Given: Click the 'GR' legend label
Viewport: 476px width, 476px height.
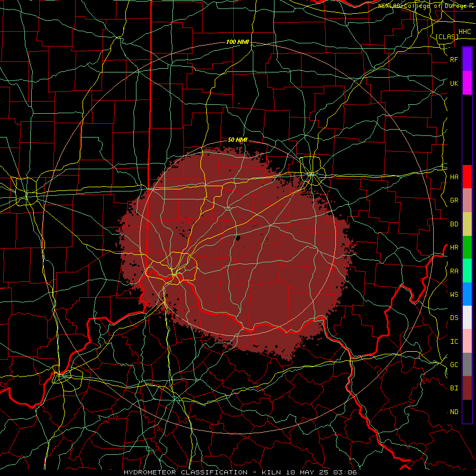Looking at the screenshot, I should click(454, 200).
